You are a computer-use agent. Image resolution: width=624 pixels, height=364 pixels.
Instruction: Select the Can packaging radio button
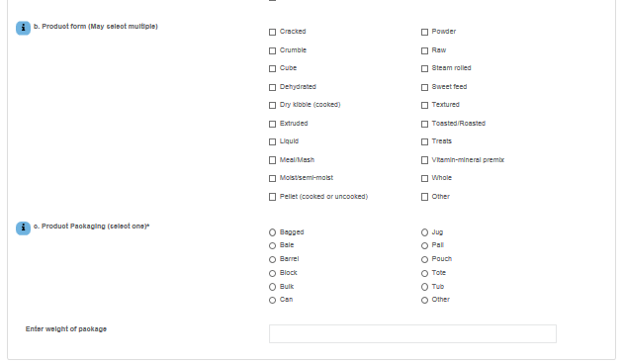pyautogui.click(x=272, y=300)
